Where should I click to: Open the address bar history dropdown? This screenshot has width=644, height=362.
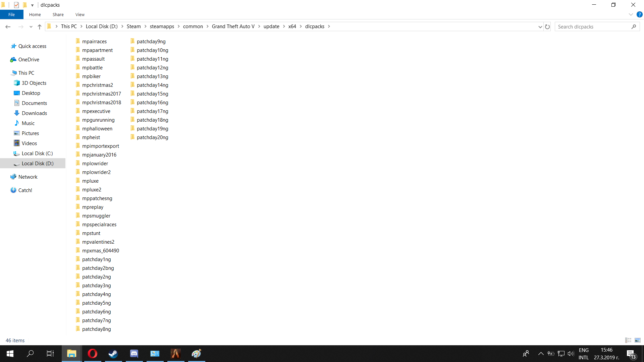click(540, 27)
